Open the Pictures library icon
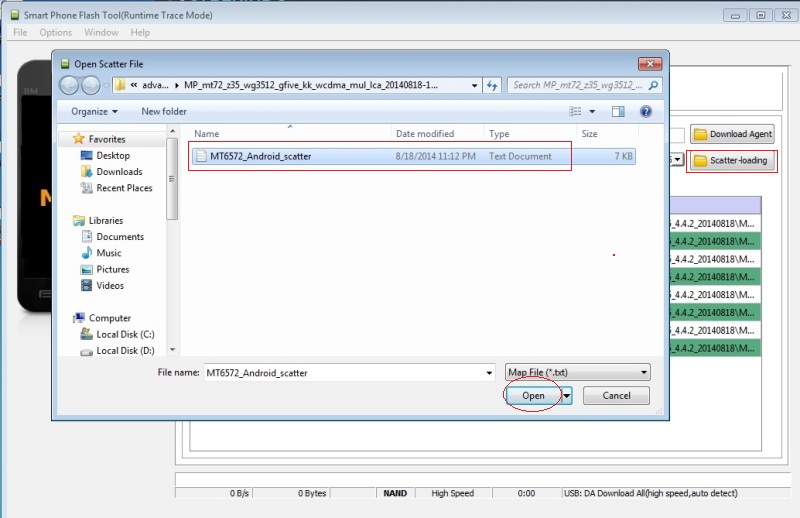 pos(87,269)
